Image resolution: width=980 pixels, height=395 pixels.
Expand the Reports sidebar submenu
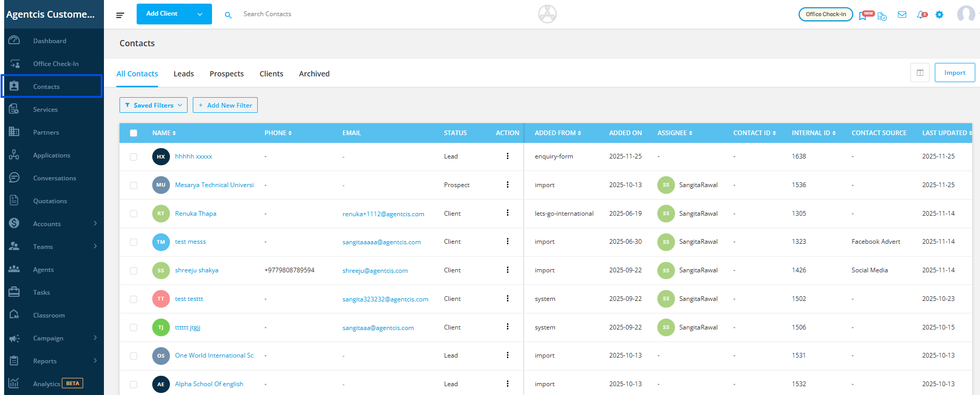pyautogui.click(x=95, y=361)
